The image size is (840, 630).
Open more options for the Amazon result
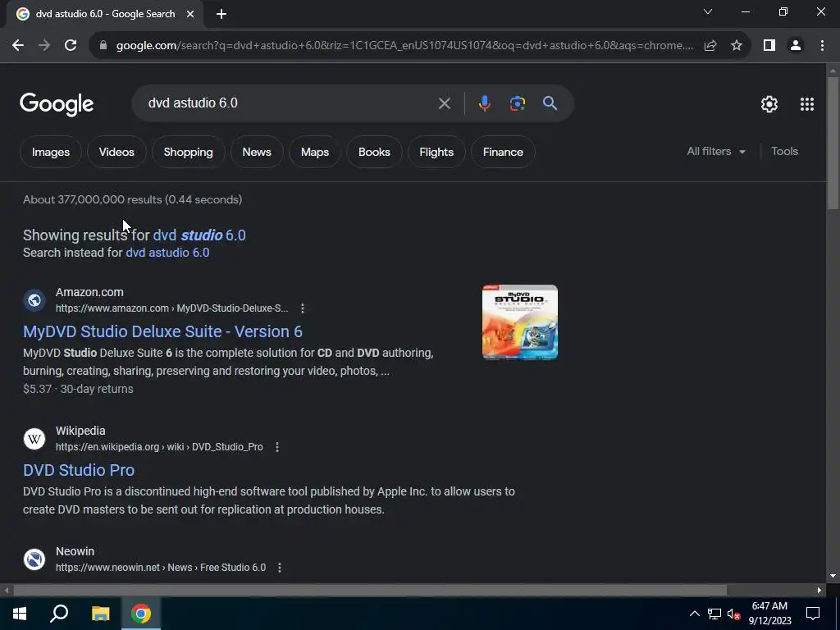pyautogui.click(x=303, y=308)
